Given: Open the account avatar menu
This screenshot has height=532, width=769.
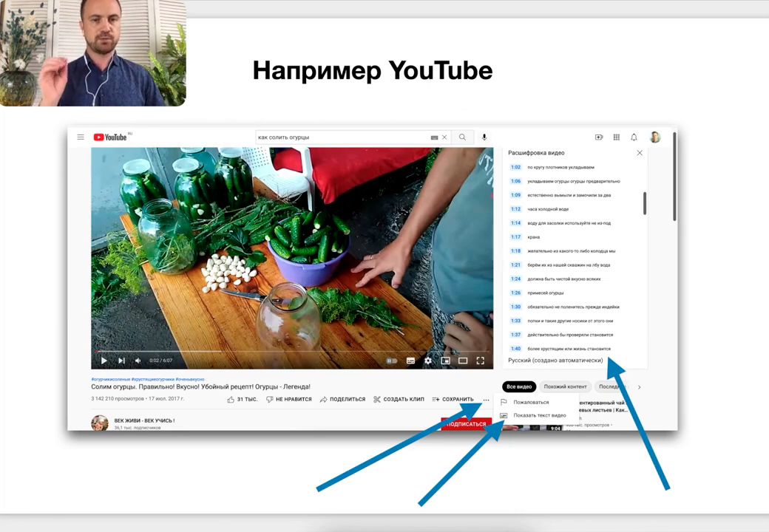Looking at the screenshot, I should click(x=654, y=137).
